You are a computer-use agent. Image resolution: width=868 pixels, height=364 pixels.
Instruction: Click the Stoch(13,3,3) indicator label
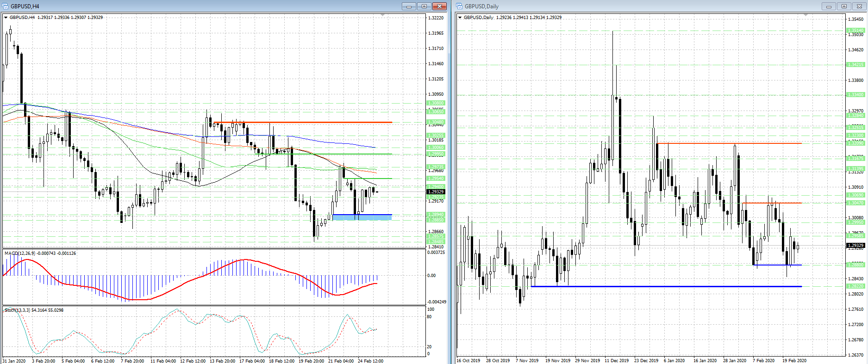point(34,310)
